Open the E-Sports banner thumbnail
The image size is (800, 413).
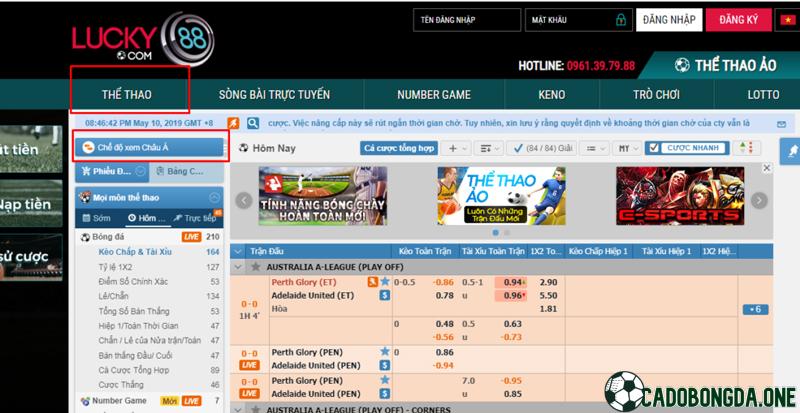[680, 196]
